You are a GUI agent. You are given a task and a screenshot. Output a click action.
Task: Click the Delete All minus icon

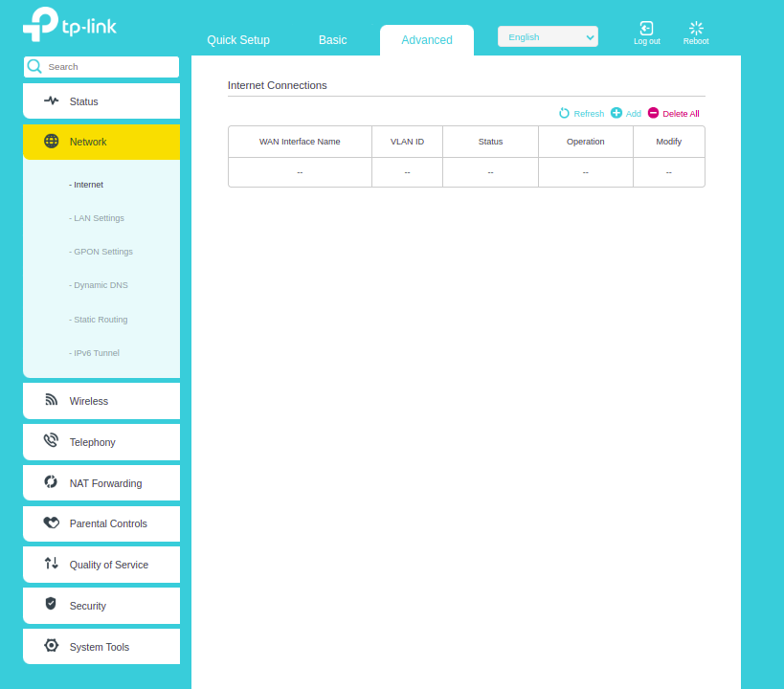(x=654, y=113)
